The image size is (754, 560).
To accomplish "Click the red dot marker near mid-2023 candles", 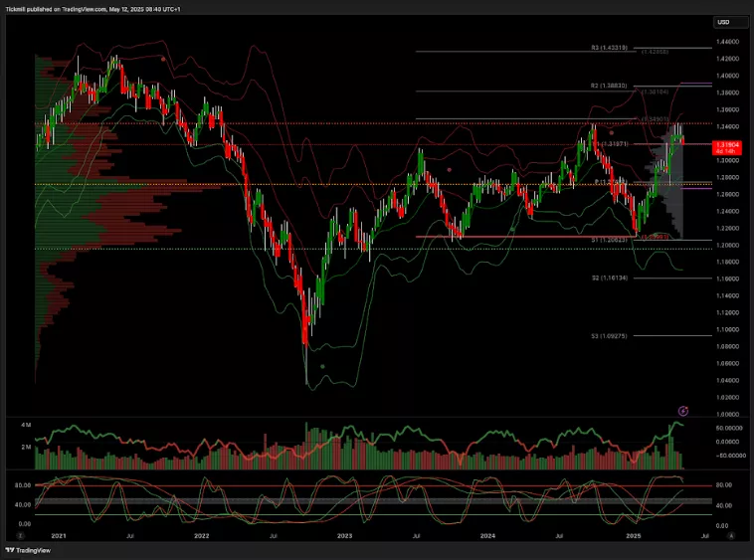I will (450, 169).
